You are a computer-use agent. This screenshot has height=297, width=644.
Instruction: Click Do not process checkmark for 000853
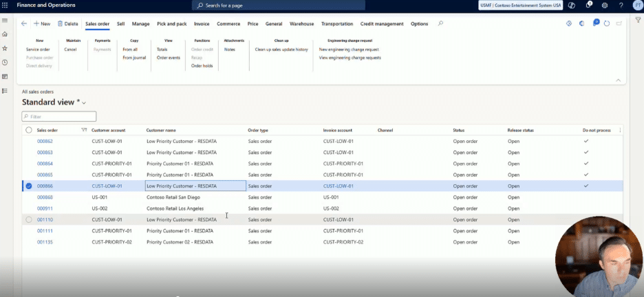click(x=586, y=152)
